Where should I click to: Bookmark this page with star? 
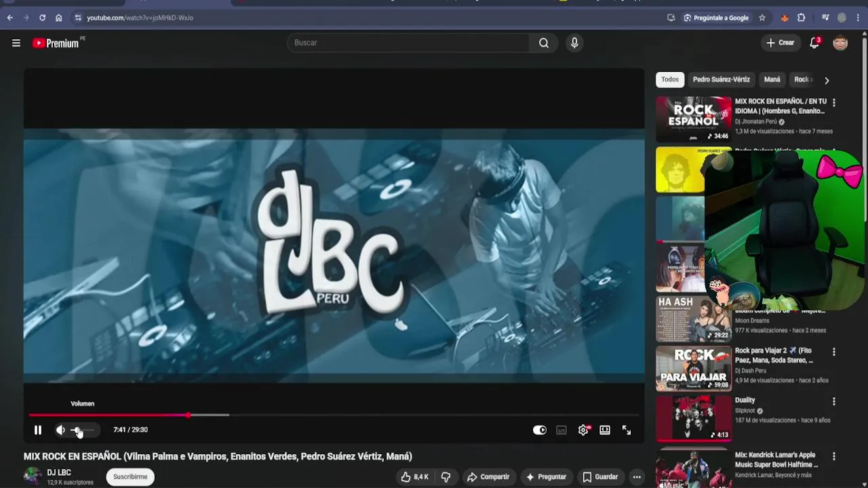click(x=762, y=18)
